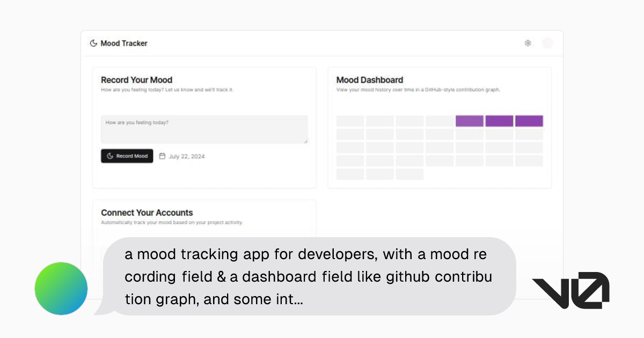The image size is (644, 338).
Task: Click the rightmost purple cell in the top graph row
Action: coord(529,121)
